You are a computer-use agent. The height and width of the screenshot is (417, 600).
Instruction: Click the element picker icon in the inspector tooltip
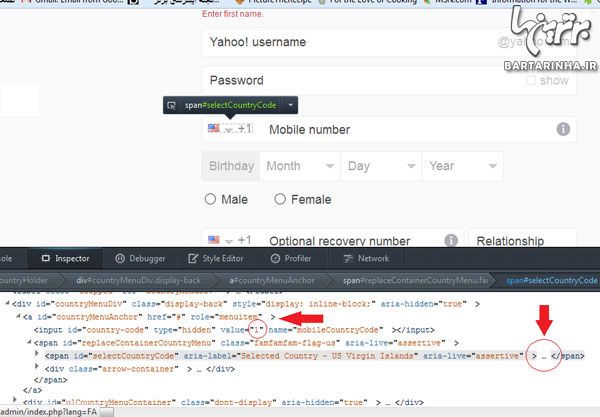171,105
